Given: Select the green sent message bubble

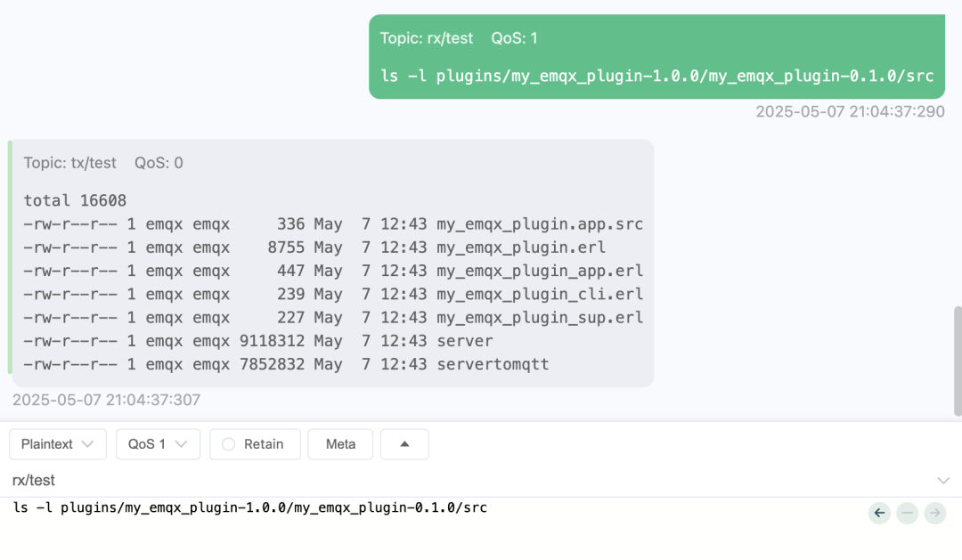Looking at the screenshot, I should (x=656, y=57).
